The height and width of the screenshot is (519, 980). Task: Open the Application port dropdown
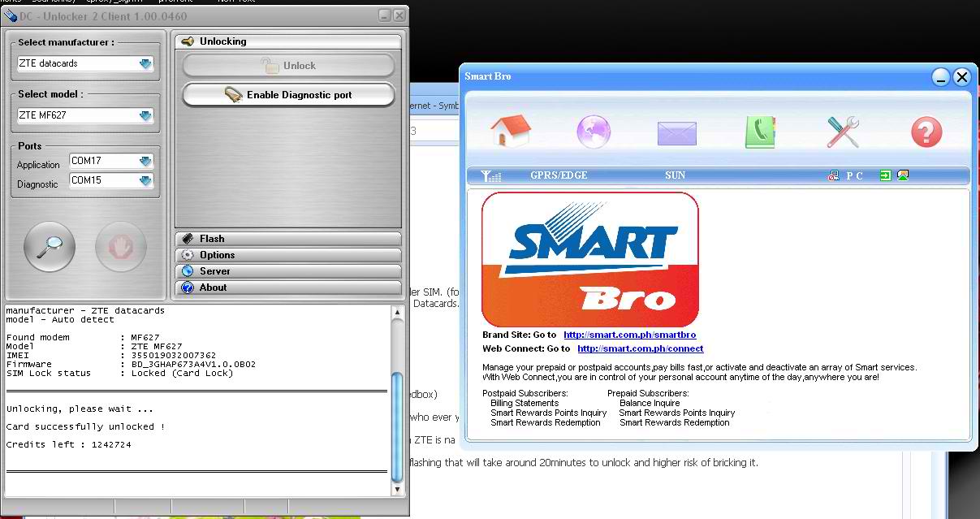112,161
